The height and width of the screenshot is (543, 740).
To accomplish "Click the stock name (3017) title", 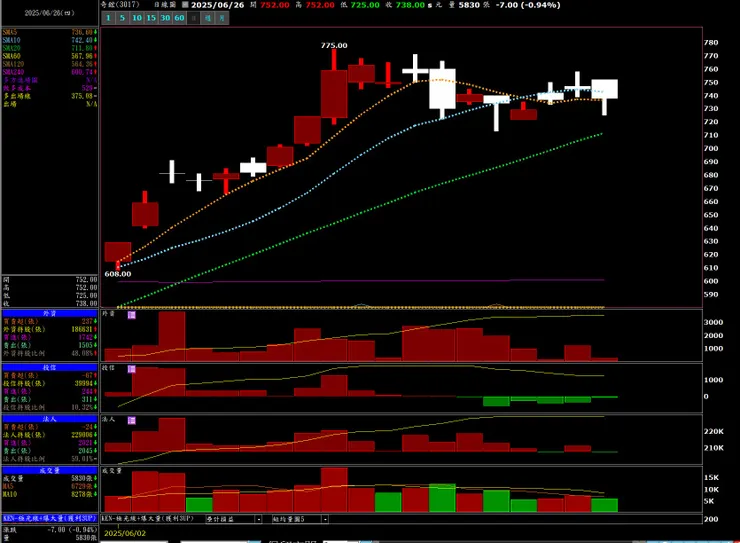I will [x=120, y=5].
